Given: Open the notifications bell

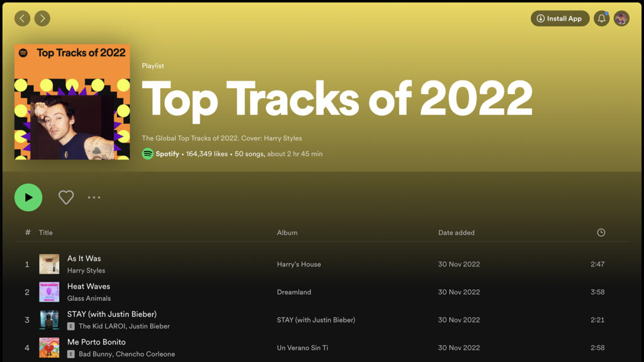Looking at the screenshot, I should click(x=601, y=18).
